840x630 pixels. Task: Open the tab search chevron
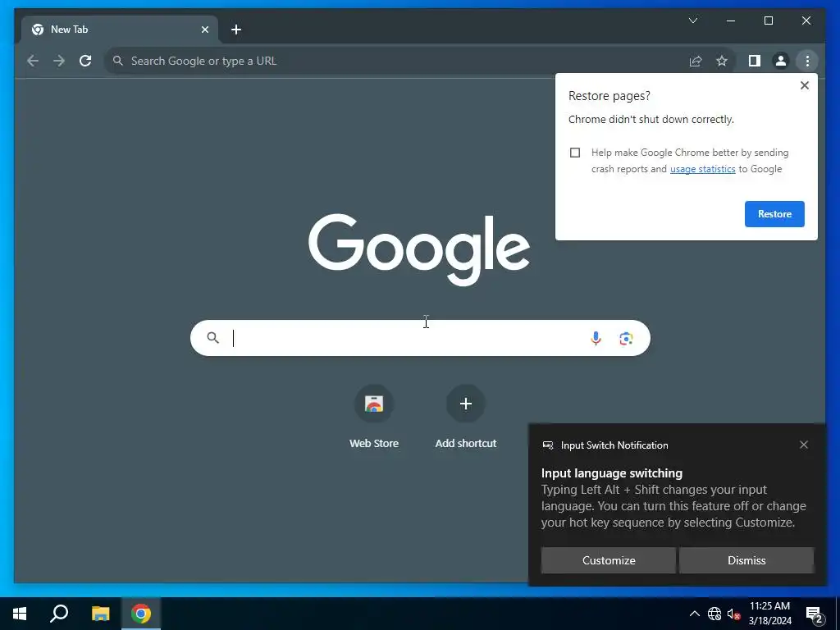(692, 21)
